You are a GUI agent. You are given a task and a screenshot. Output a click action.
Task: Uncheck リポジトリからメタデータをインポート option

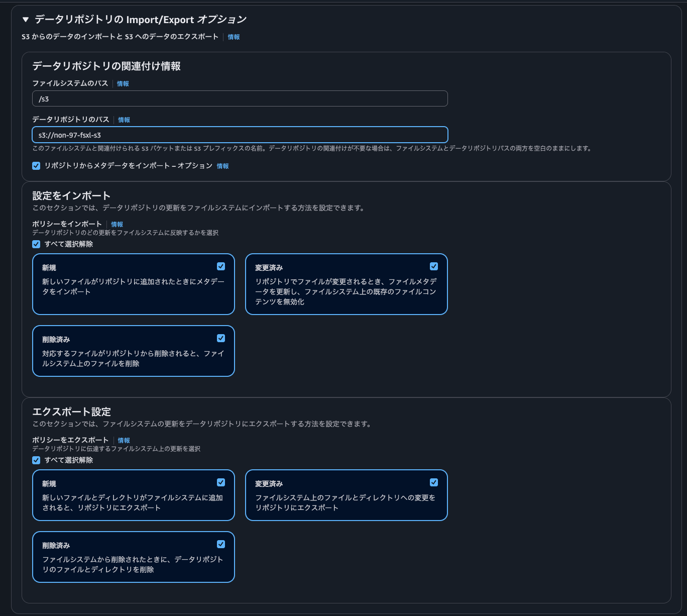pos(36,166)
